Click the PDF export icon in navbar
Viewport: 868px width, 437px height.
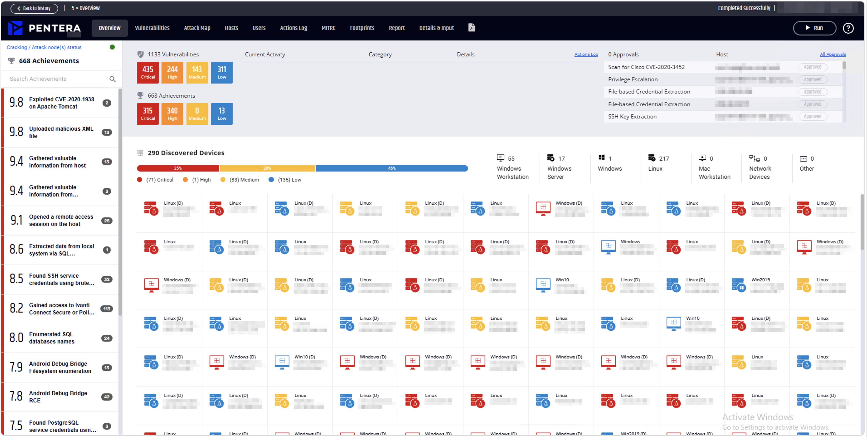click(x=471, y=28)
